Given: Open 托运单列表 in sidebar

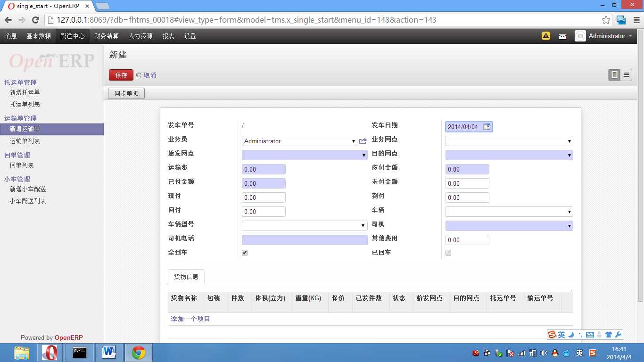Looking at the screenshot, I should pos(25,104).
